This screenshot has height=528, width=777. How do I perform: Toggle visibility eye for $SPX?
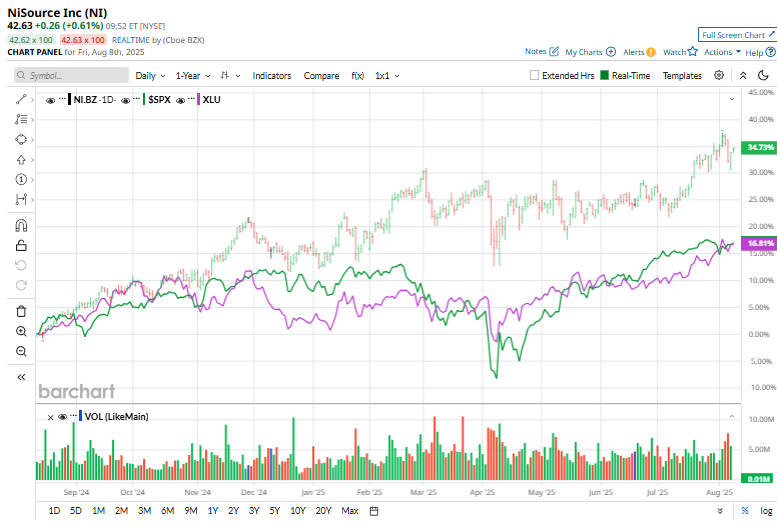pyautogui.click(x=125, y=101)
